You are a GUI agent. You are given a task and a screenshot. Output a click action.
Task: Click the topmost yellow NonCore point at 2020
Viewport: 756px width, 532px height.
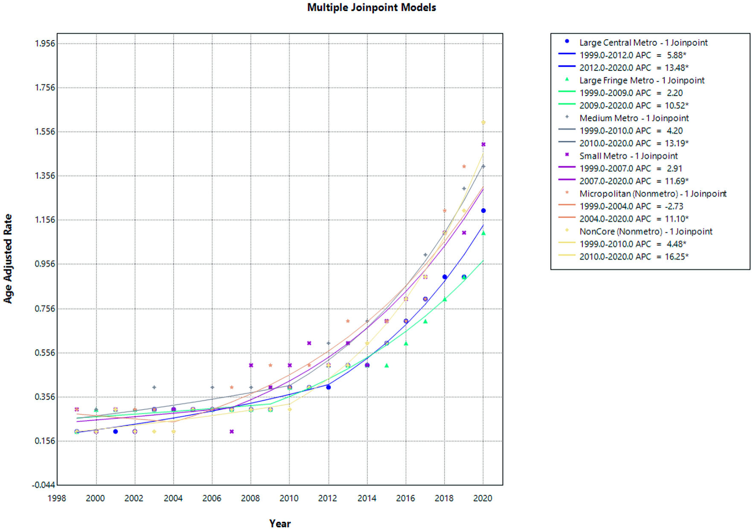(x=483, y=123)
